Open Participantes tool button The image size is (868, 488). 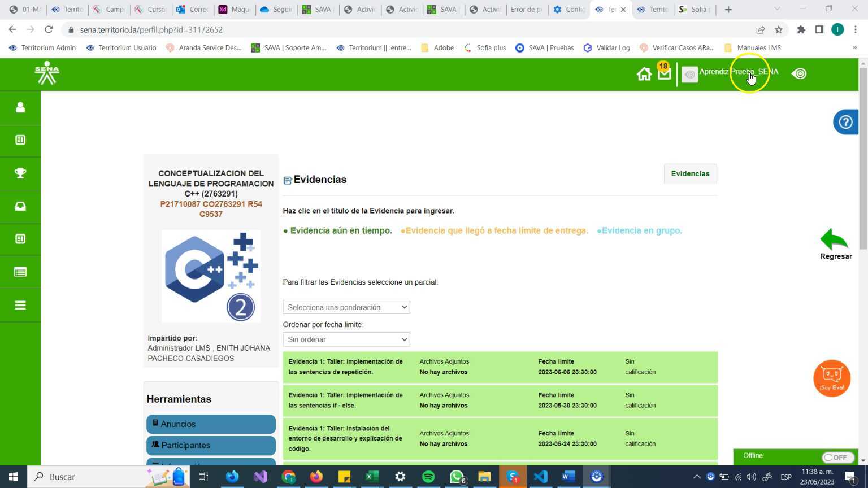click(211, 446)
